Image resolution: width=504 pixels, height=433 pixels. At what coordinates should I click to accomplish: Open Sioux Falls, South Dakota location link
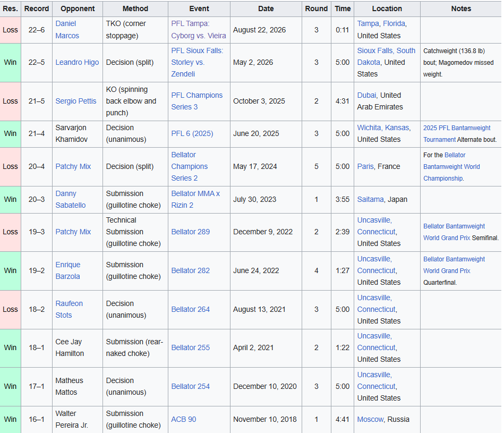click(386, 56)
